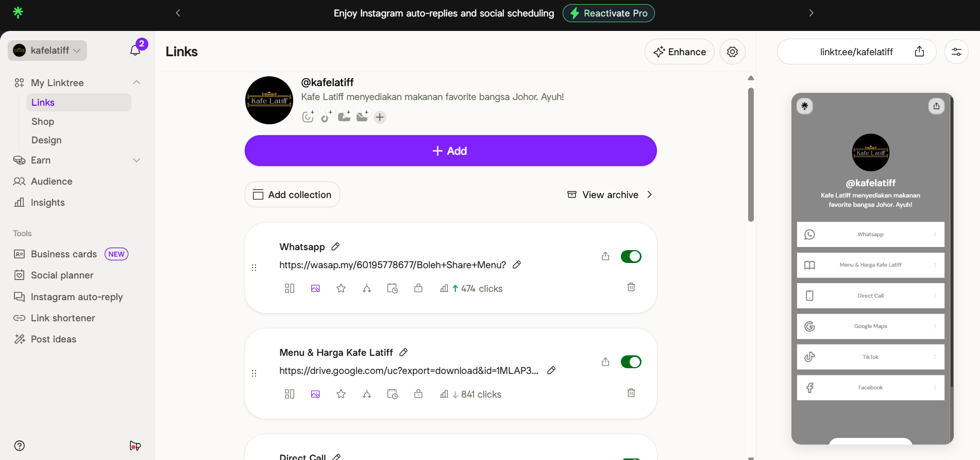Edit the Whatsapp link title
Image resolution: width=980 pixels, height=460 pixels.
335,247
